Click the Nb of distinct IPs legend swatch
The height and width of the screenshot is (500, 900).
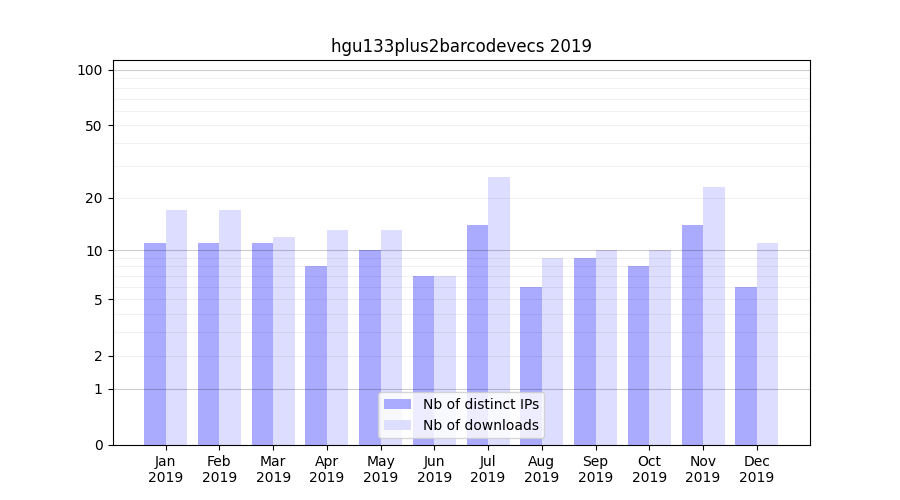(397, 404)
